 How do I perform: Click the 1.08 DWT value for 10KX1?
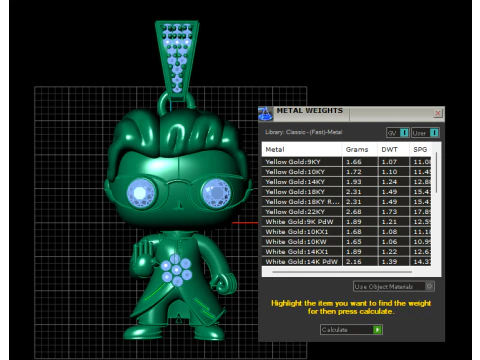tap(389, 232)
